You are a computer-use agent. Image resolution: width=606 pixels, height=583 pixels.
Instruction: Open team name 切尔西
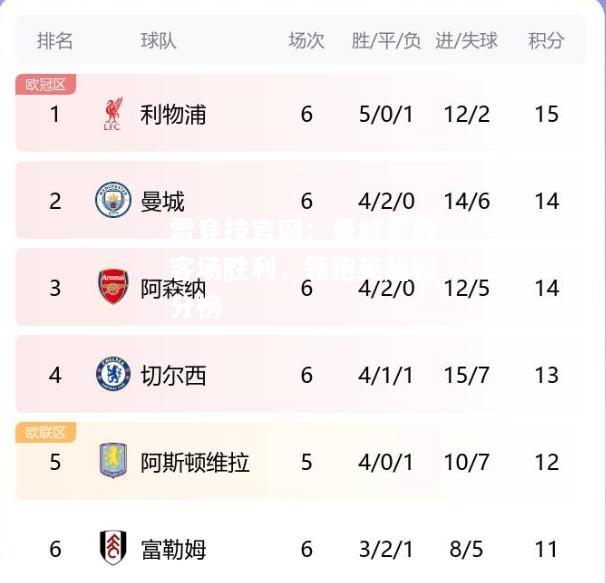tap(173, 375)
